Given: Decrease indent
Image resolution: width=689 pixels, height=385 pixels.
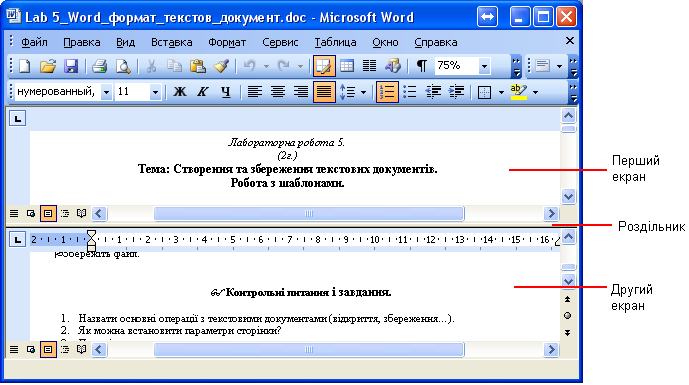Looking at the screenshot, I should point(433,92).
